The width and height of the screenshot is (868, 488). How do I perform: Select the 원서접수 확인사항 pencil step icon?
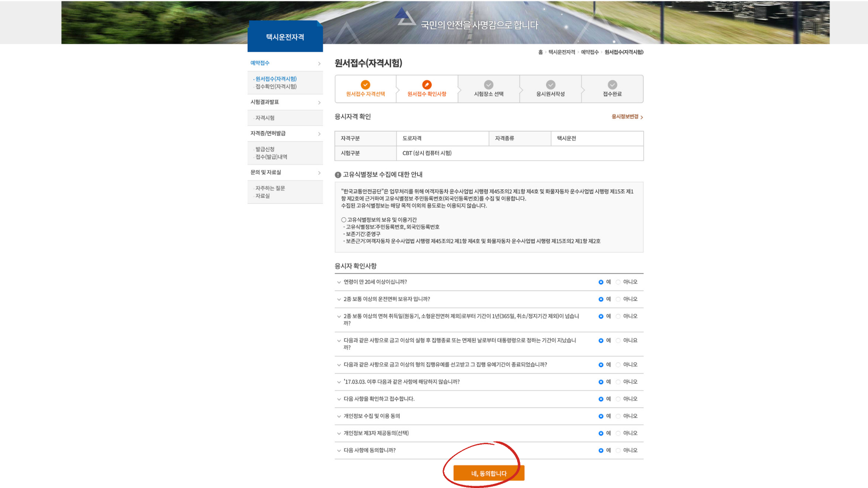pos(427,84)
